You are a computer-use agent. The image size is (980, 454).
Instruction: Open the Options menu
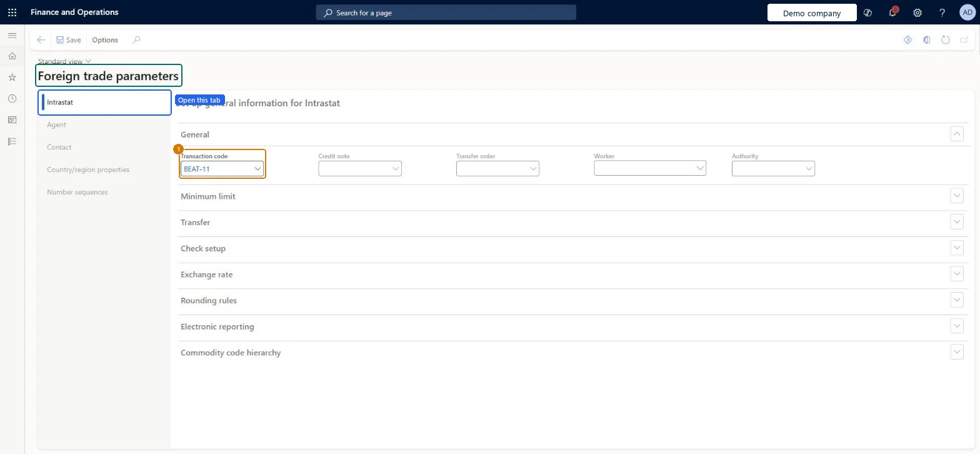(x=105, y=40)
